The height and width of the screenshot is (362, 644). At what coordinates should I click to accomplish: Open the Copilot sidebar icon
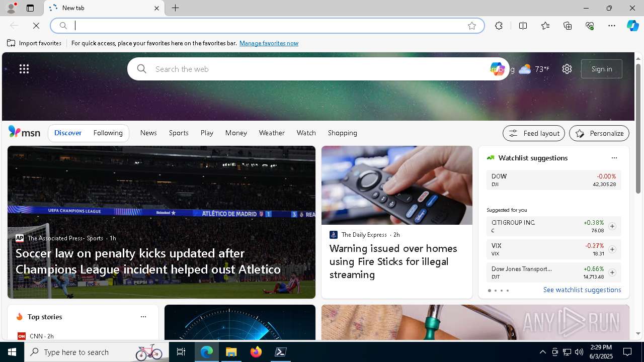pyautogui.click(x=633, y=26)
